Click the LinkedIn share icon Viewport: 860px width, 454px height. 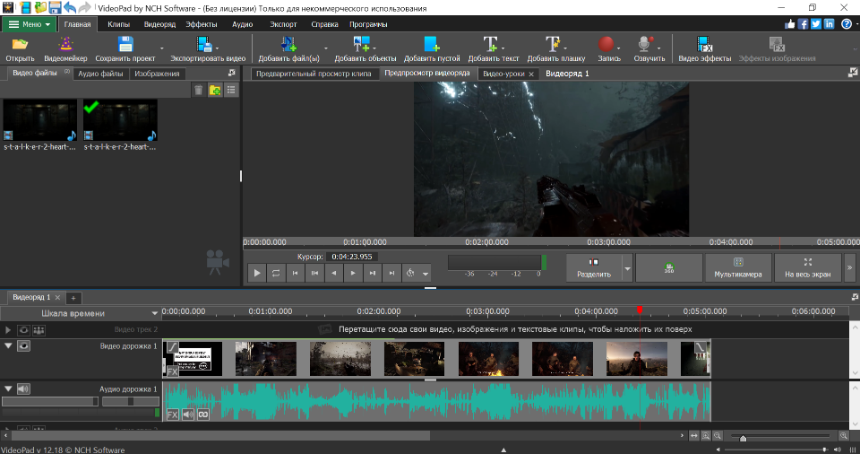click(829, 24)
